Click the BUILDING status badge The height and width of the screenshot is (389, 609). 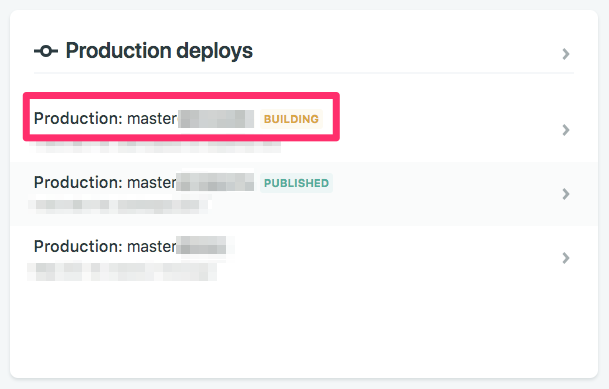point(291,119)
